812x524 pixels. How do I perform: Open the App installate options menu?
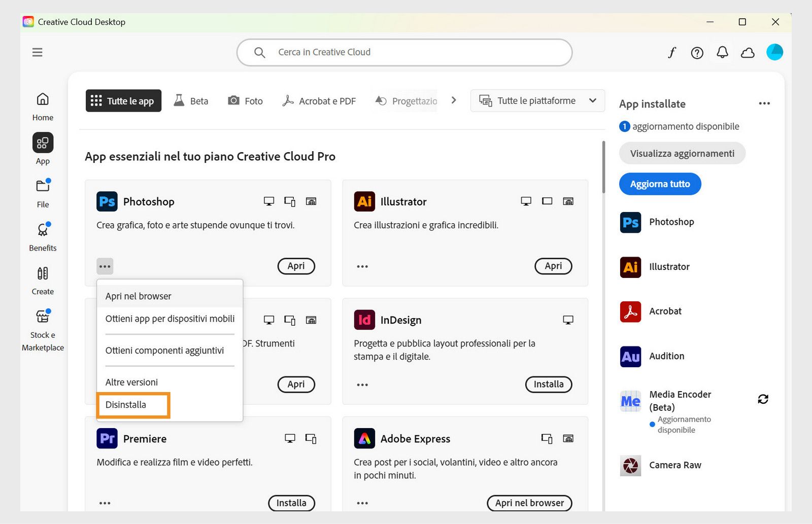764,103
